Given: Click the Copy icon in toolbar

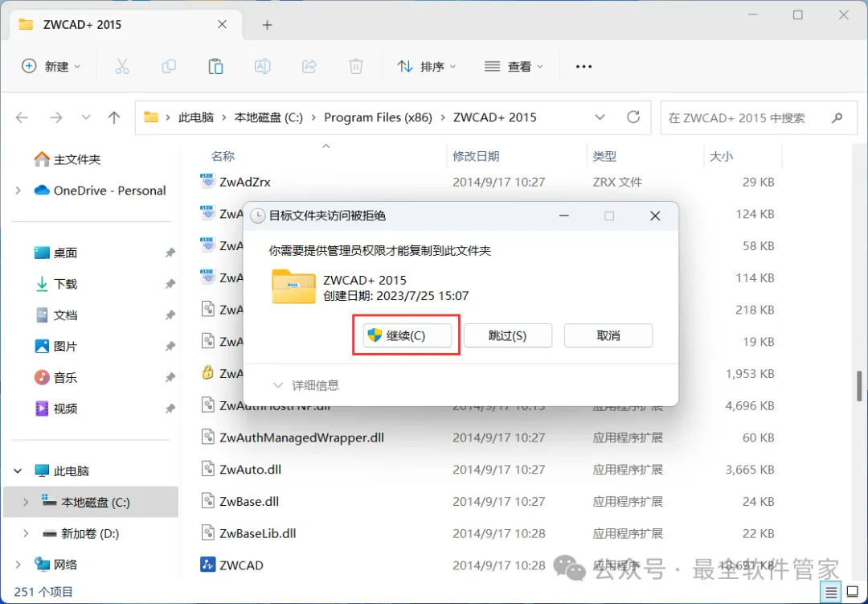Looking at the screenshot, I should tap(169, 67).
